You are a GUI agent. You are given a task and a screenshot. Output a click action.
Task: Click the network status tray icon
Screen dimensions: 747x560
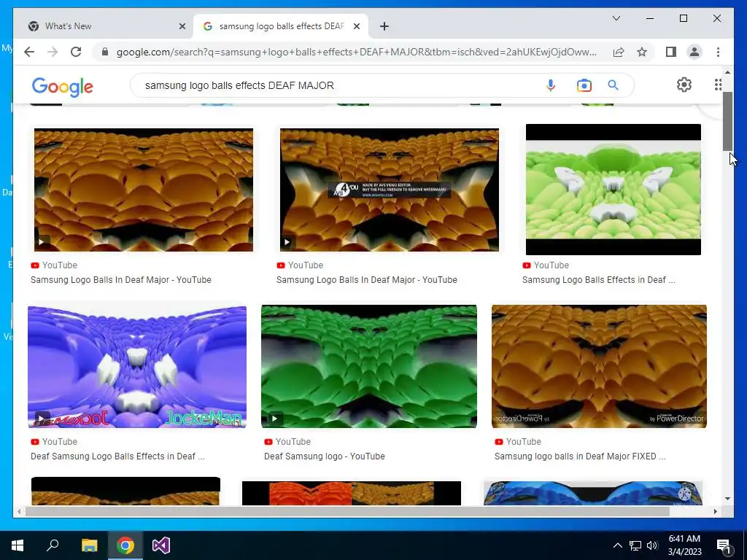(635, 545)
